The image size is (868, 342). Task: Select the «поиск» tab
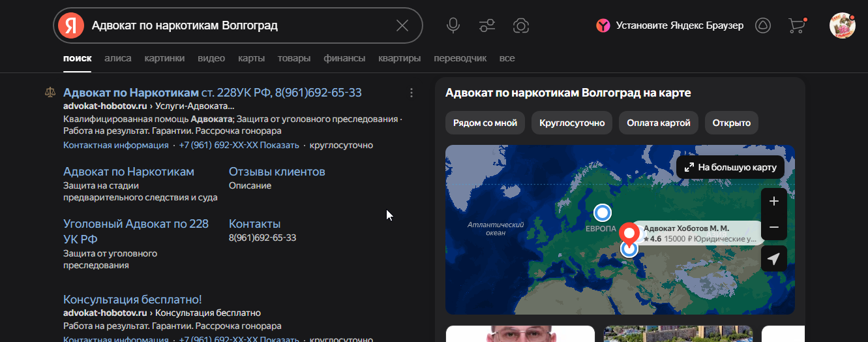(78, 58)
